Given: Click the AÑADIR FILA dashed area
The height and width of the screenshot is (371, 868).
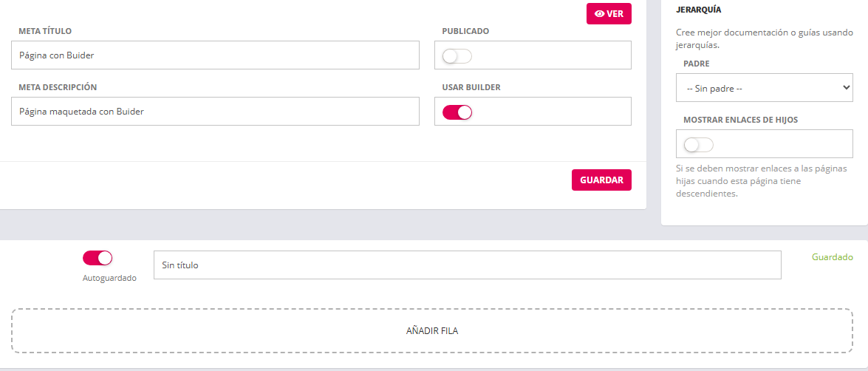Looking at the screenshot, I should (x=432, y=330).
